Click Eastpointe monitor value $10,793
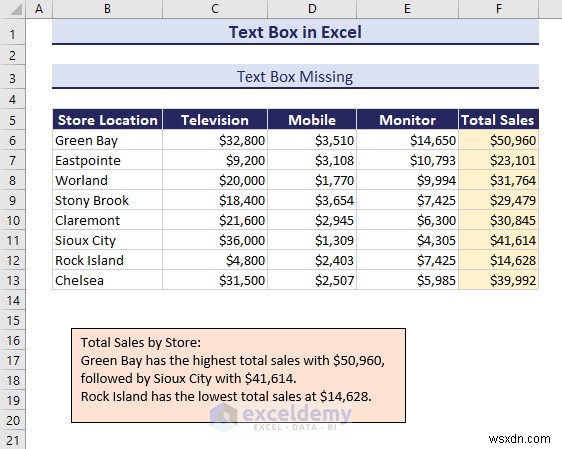562x449 pixels. click(x=408, y=160)
